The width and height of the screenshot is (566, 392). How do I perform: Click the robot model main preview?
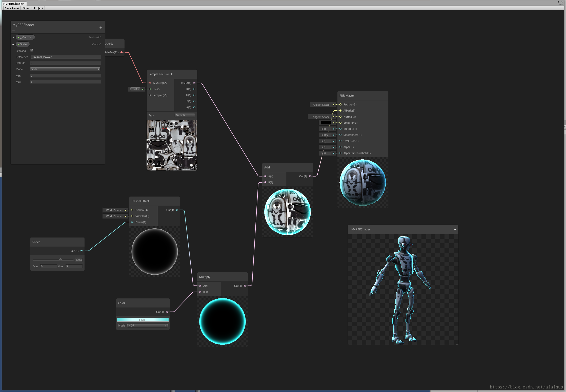tap(403, 289)
